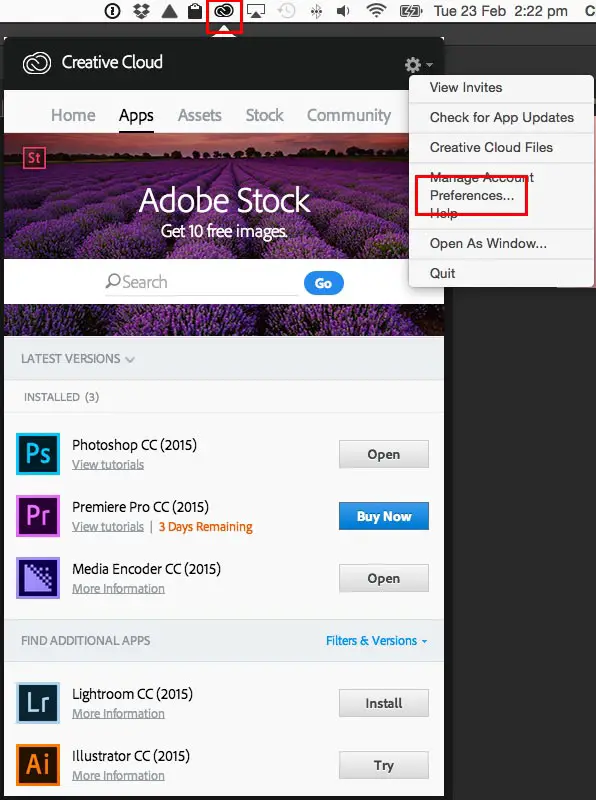
Task: Click More Information under Lightroom
Action: [118, 714]
